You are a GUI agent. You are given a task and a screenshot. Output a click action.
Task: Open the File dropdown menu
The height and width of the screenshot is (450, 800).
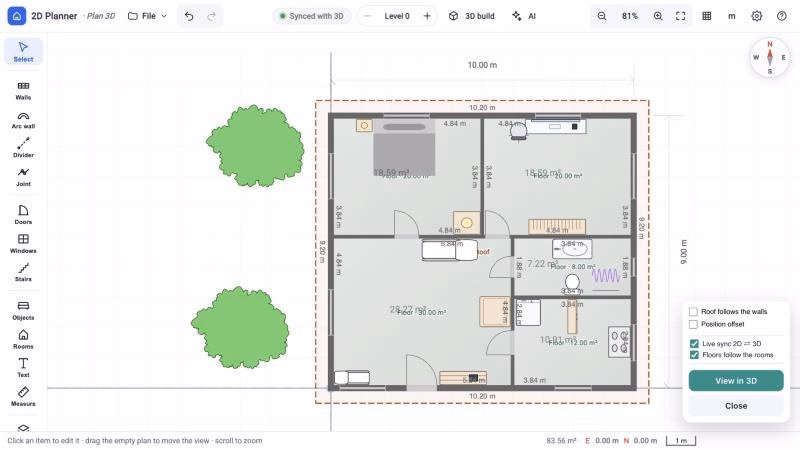[147, 16]
